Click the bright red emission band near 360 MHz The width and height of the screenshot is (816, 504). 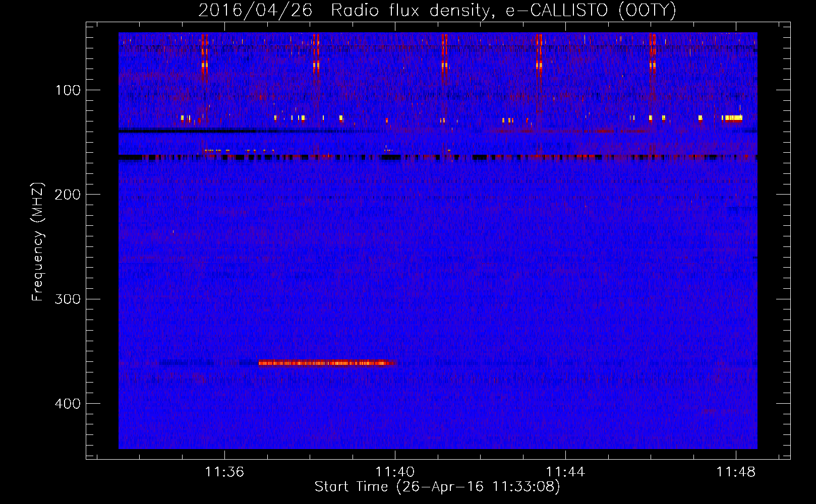pos(327,362)
